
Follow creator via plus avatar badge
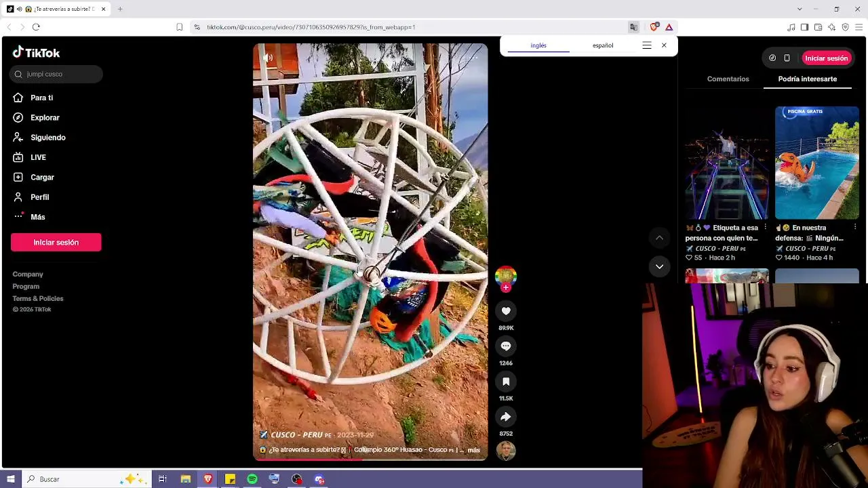coord(506,287)
